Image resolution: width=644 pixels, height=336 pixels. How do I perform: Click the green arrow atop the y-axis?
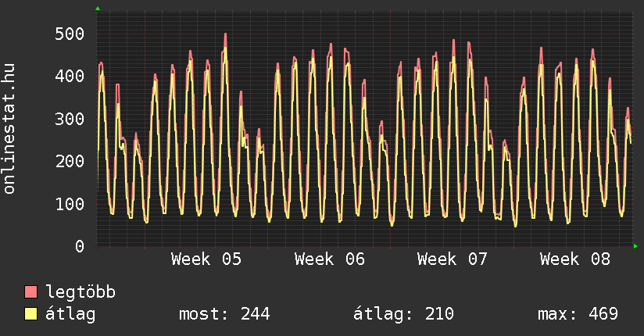tap(98, 9)
